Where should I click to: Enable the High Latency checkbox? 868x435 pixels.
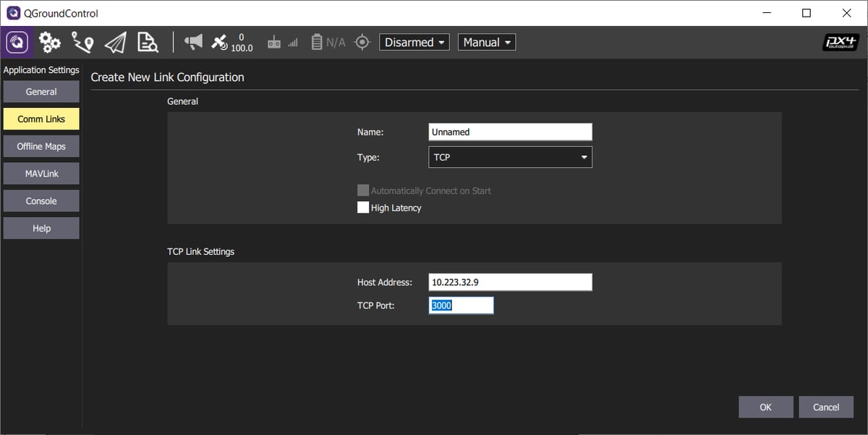pos(363,207)
